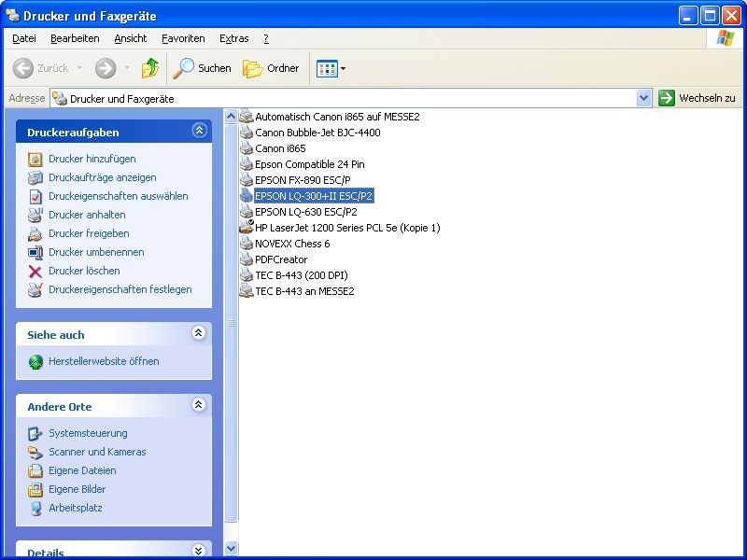
Task: Collapse the Andere Orte panel
Action: tap(199, 405)
